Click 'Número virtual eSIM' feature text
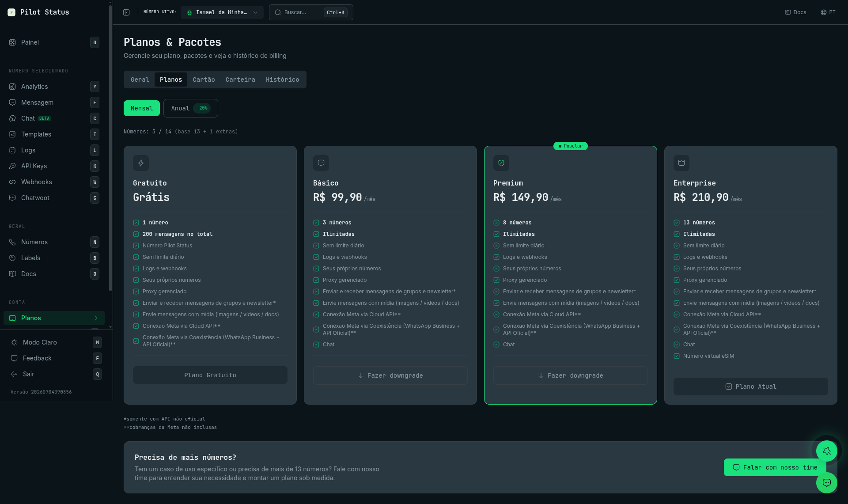This screenshot has width=848, height=504. 708,356
